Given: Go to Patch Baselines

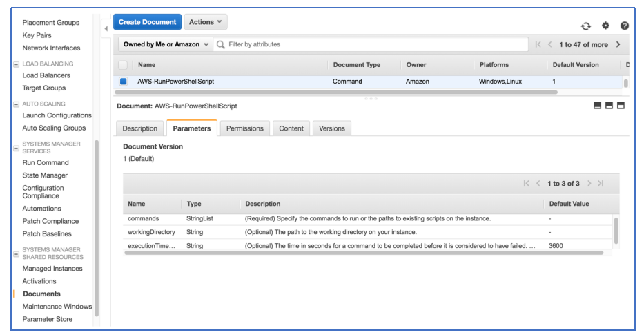Looking at the screenshot, I should pyautogui.click(x=47, y=234).
